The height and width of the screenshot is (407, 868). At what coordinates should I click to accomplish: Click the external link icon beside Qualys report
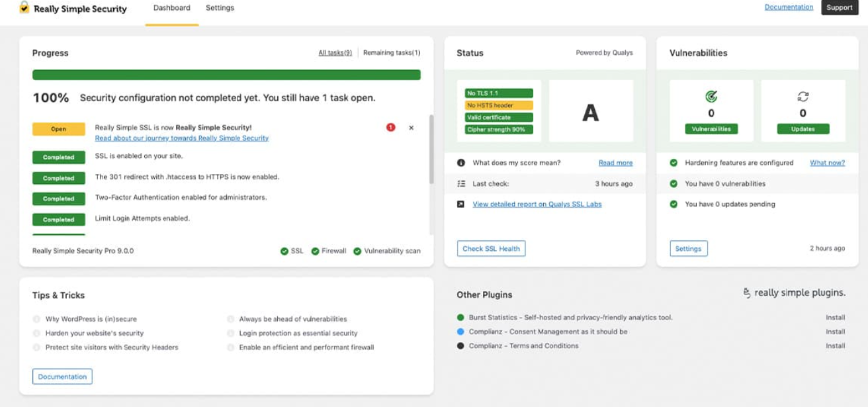point(461,204)
